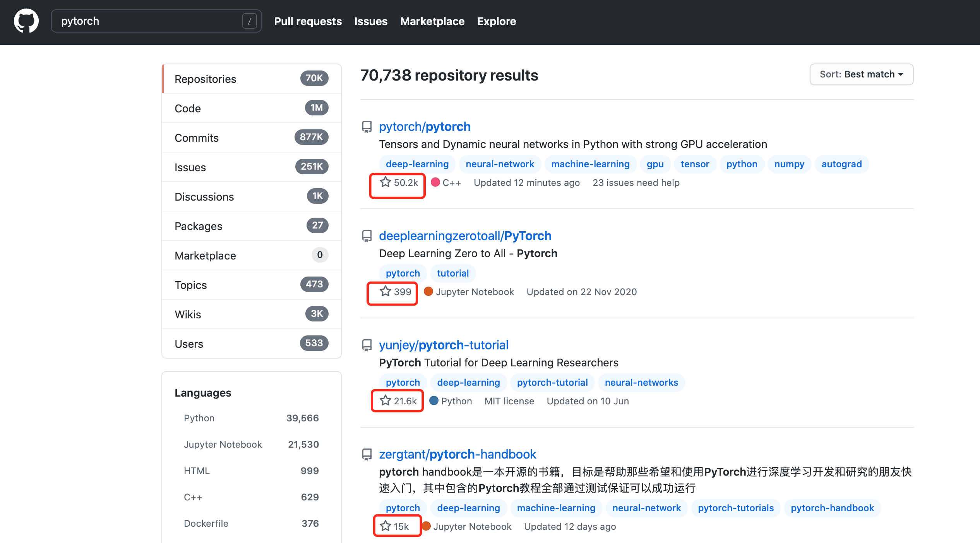Filter results by HTML language

point(252,471)
